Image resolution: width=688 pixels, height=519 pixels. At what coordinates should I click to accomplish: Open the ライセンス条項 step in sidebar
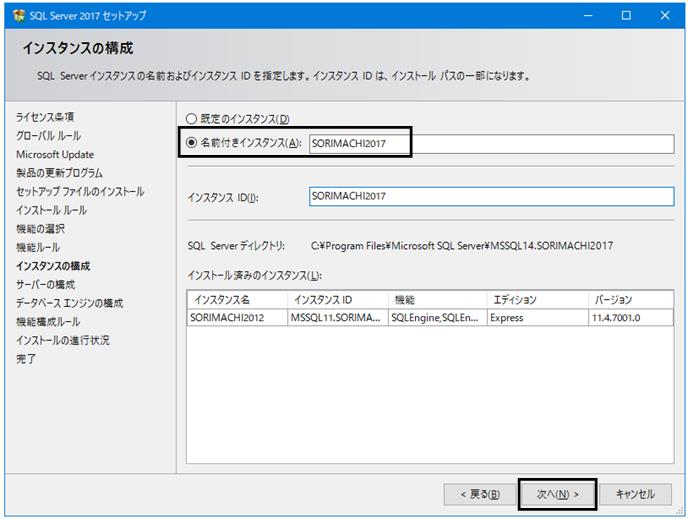coord(45,117)
